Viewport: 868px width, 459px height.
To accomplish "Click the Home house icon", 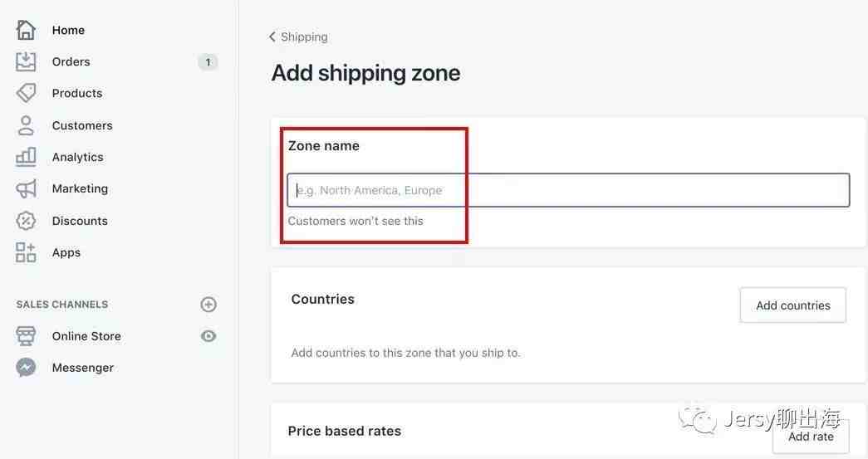I will (x=26, y=30).
